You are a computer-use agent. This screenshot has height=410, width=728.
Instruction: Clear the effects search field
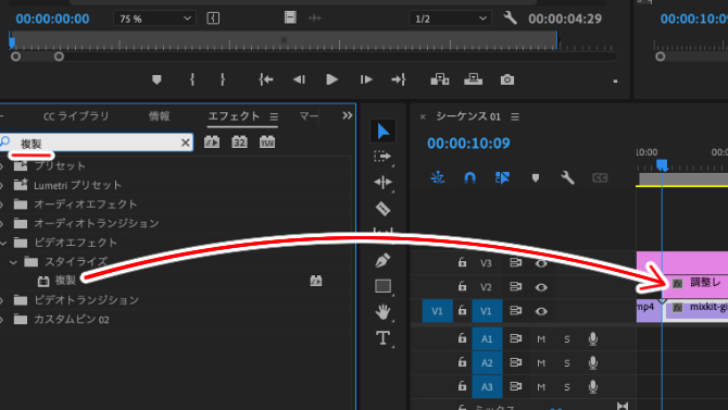point(185,143)
